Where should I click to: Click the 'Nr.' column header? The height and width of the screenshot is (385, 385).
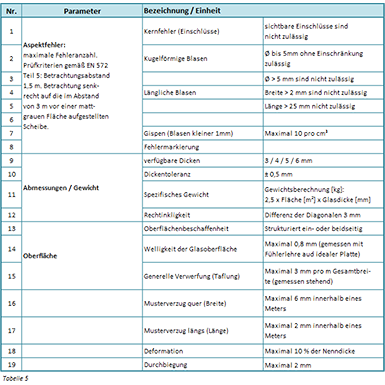[x=11, y=11]
